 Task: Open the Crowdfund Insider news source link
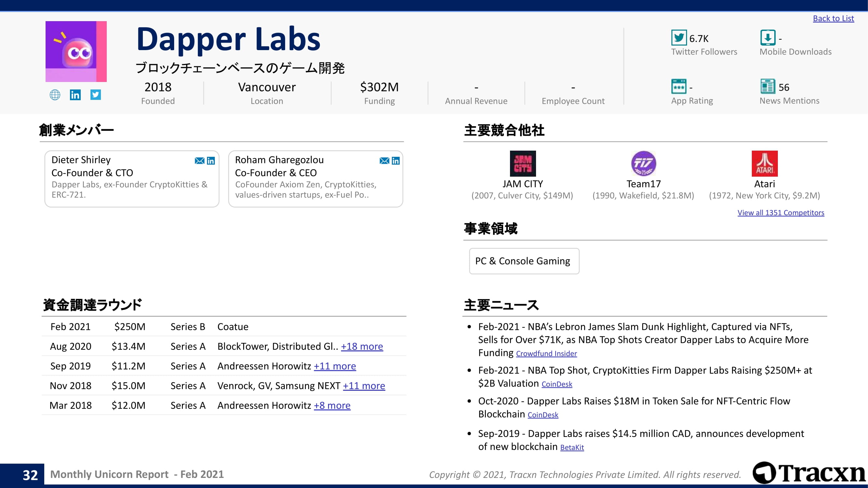(x=546, y=354)
